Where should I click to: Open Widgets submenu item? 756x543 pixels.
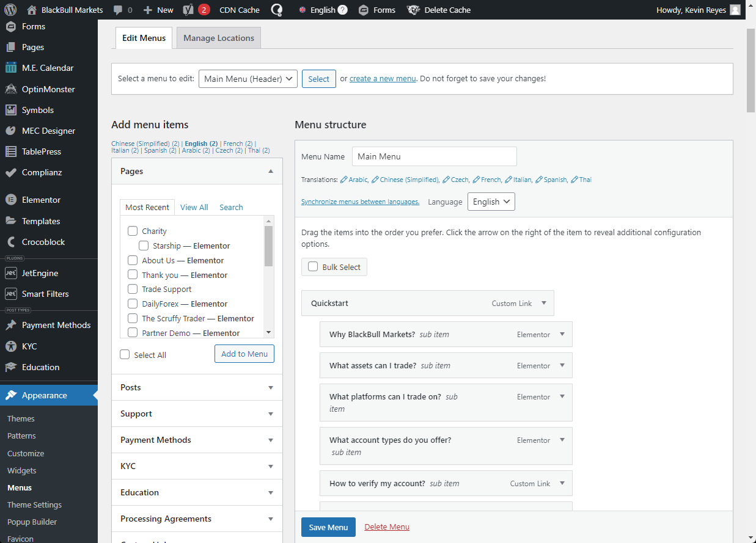pyautogui.click(x=22, y=470)
